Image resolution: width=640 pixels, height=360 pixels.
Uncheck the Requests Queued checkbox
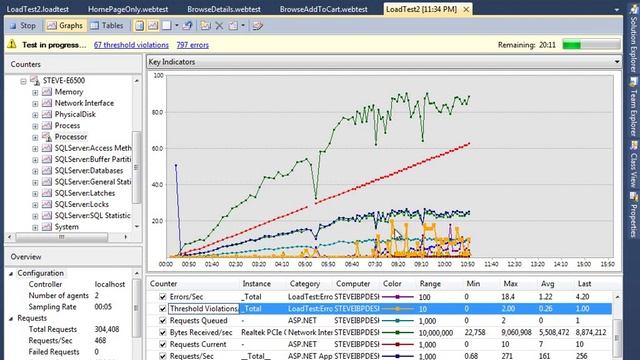pos(162,320)
